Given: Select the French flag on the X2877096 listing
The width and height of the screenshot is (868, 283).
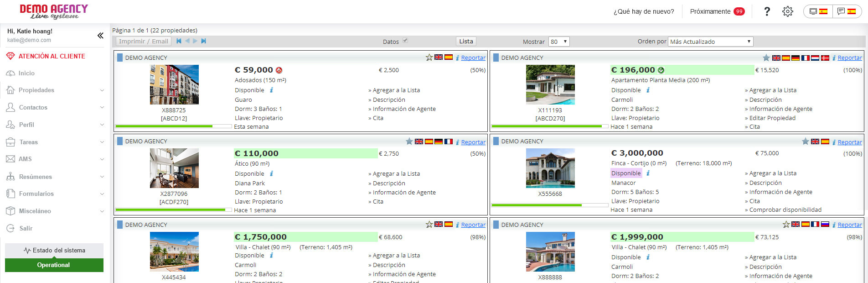Looking at the screenshot, I should click(449, 141).
